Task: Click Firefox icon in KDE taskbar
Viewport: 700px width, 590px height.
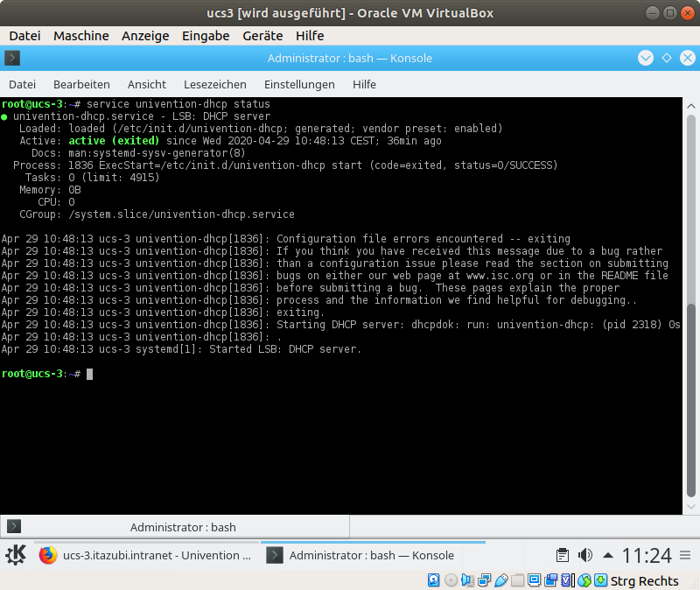Action: pyautogui.click(x=48, y=555)
